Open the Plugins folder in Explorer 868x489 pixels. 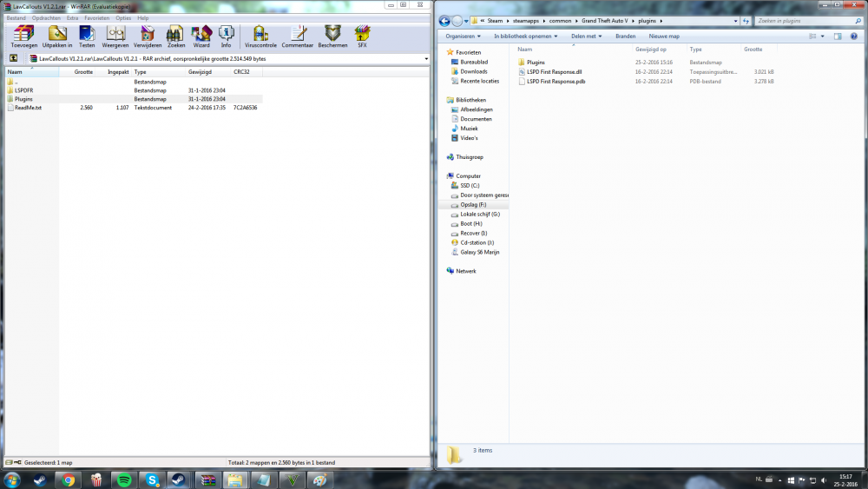pos(536,63)
